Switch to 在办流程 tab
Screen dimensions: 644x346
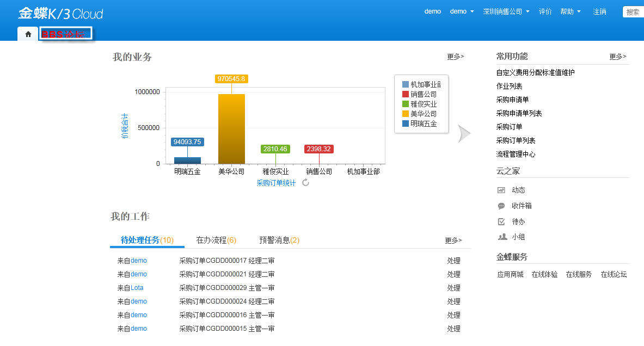(216, 240)
